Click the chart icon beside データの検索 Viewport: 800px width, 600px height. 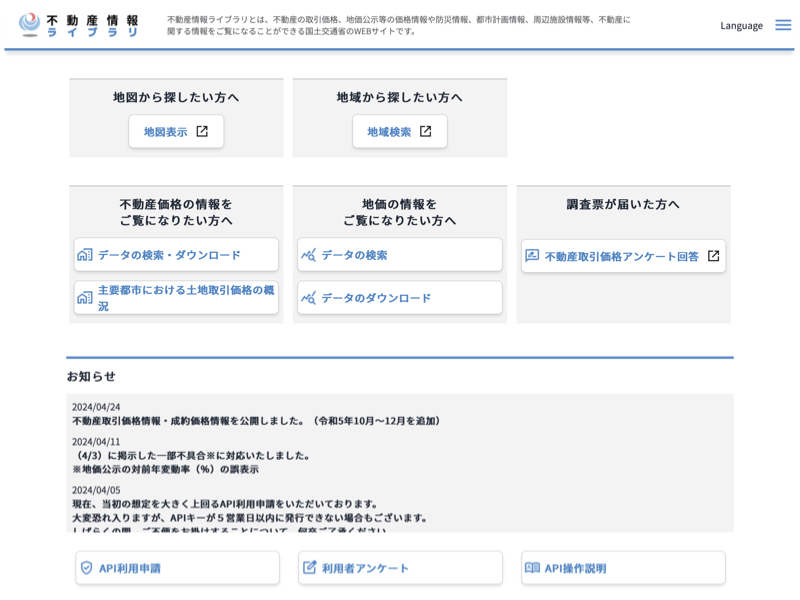[x=309, y=255]
